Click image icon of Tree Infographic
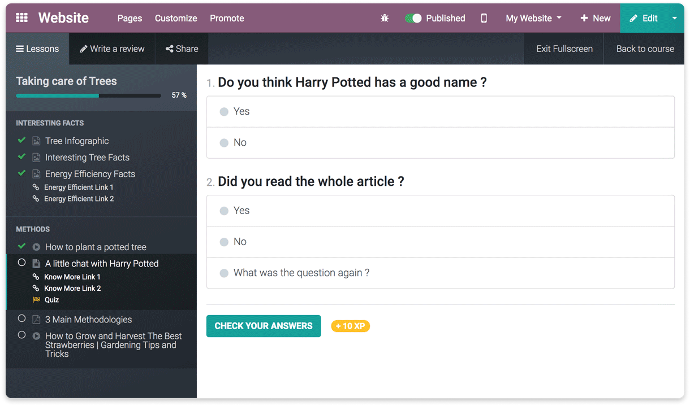 coord(36,141)
